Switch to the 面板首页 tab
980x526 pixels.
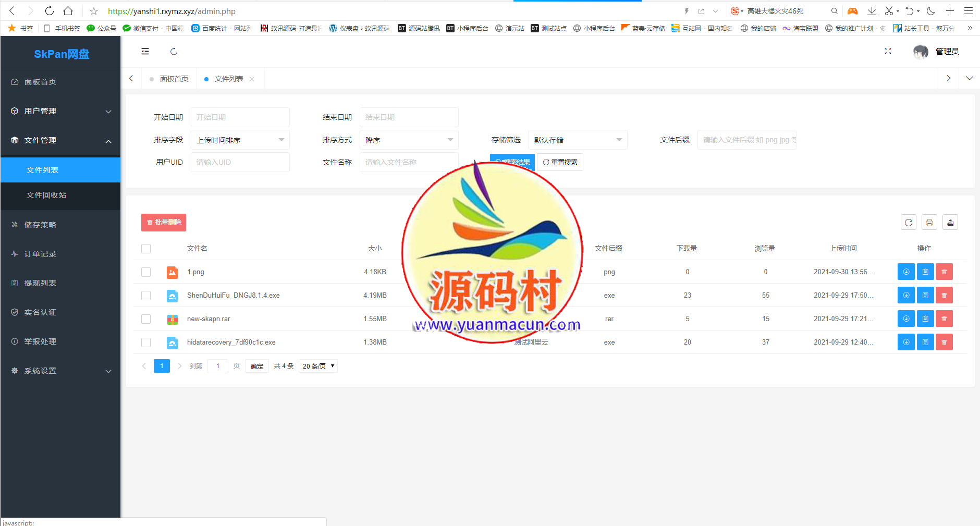pyautogui.click(x=174, y=79)
